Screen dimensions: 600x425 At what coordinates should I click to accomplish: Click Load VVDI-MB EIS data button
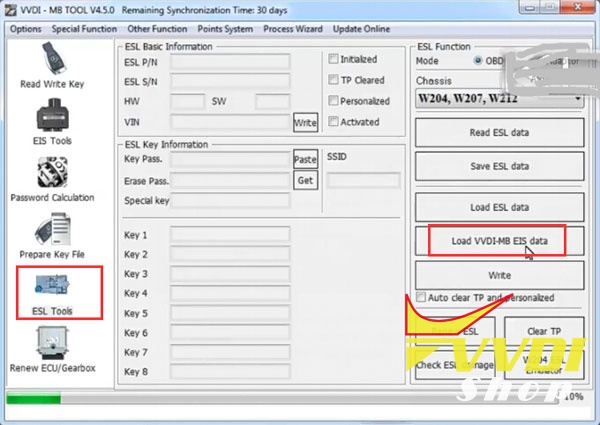click(499, 241)
